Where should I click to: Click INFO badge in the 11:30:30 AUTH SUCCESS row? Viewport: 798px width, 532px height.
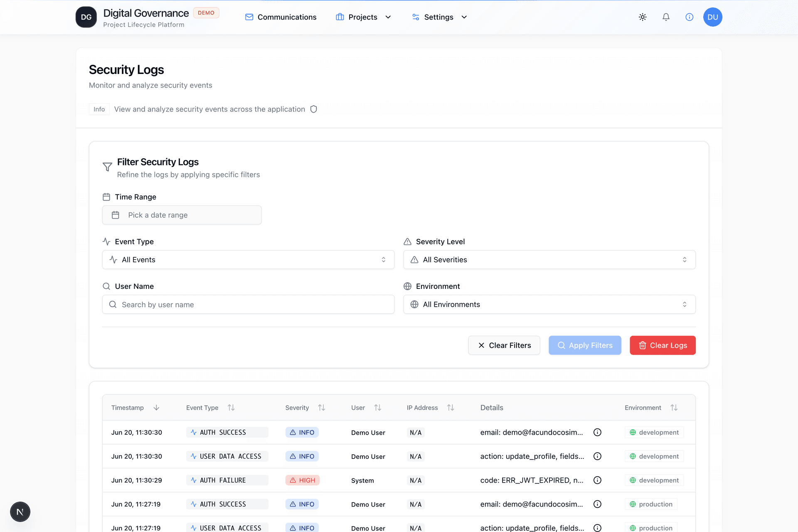302,432
